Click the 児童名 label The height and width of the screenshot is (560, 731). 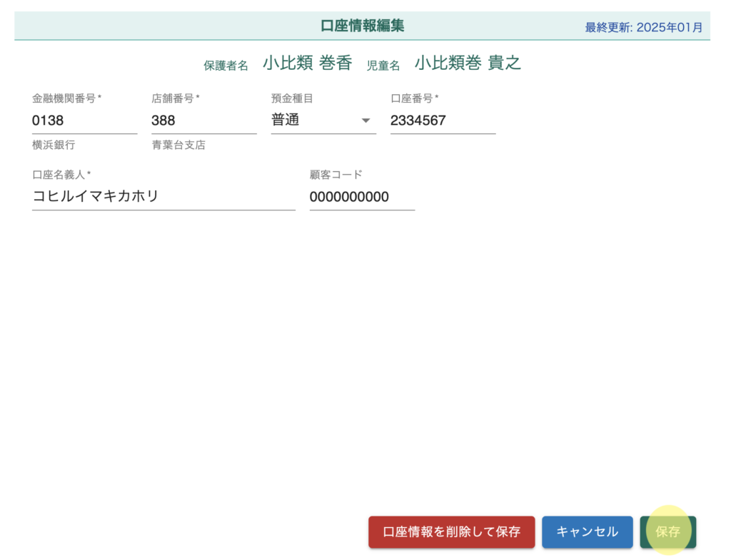tap(383, 66)
